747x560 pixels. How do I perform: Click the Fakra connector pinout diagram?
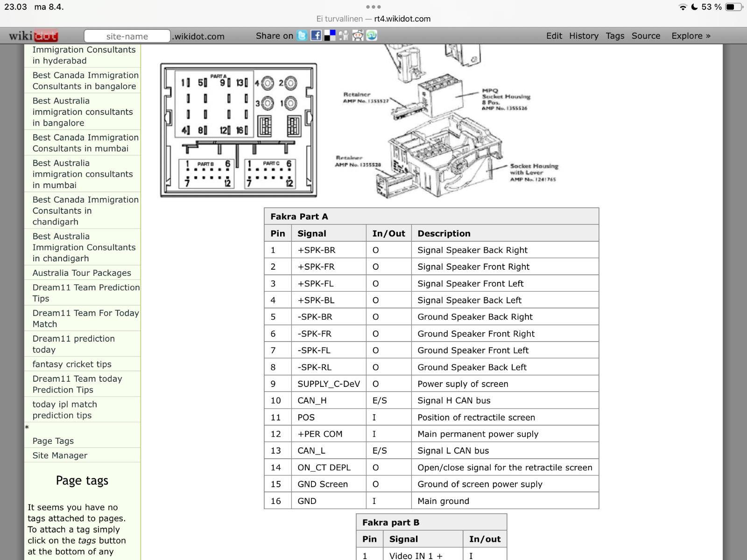tap(239, 130)
